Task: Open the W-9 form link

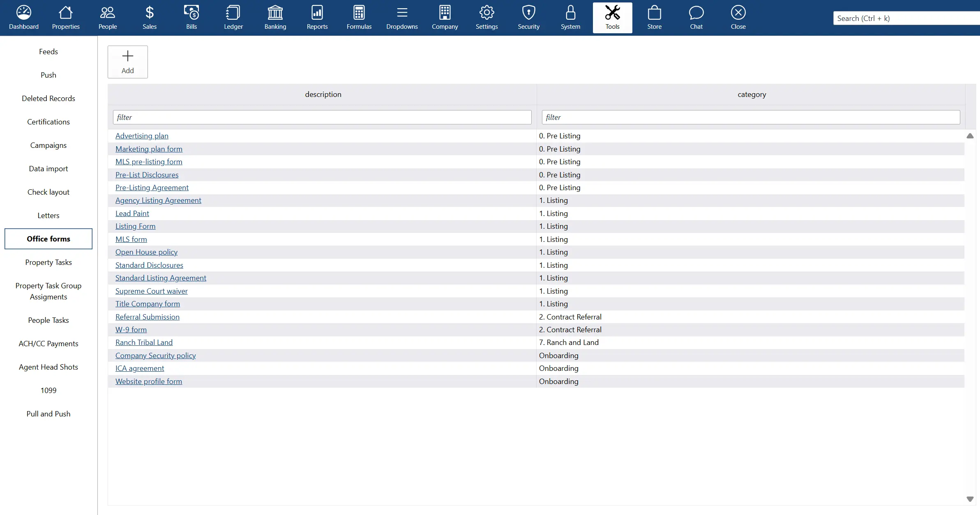Action: coord(131,330)
